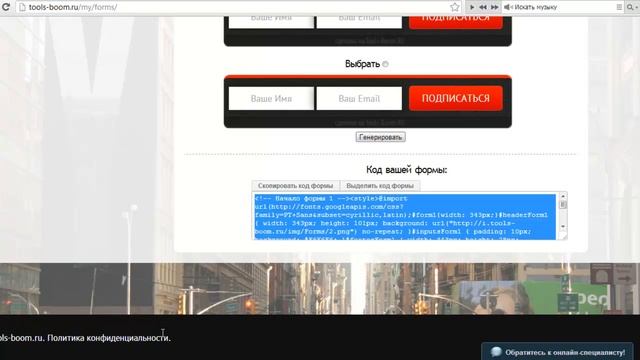Open the playlist icon in music bar
The image size is (640, 360).
click(x=619, y=7)
